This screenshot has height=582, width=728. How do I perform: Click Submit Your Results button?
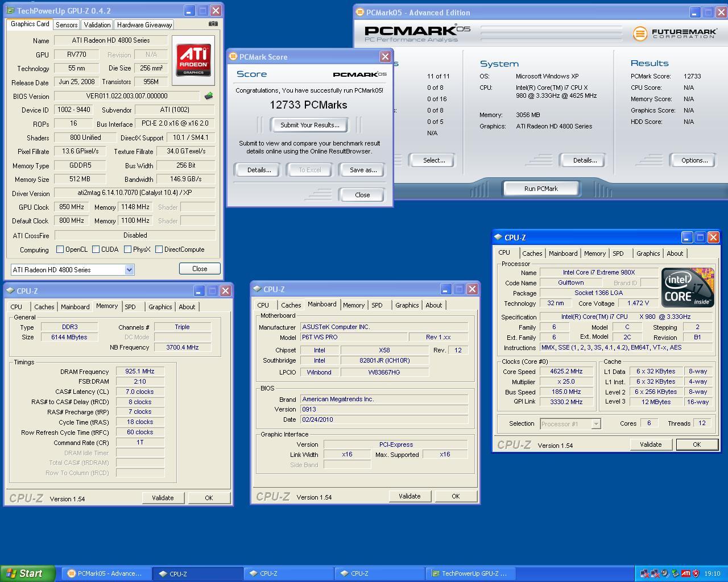[x=310, y=125]
